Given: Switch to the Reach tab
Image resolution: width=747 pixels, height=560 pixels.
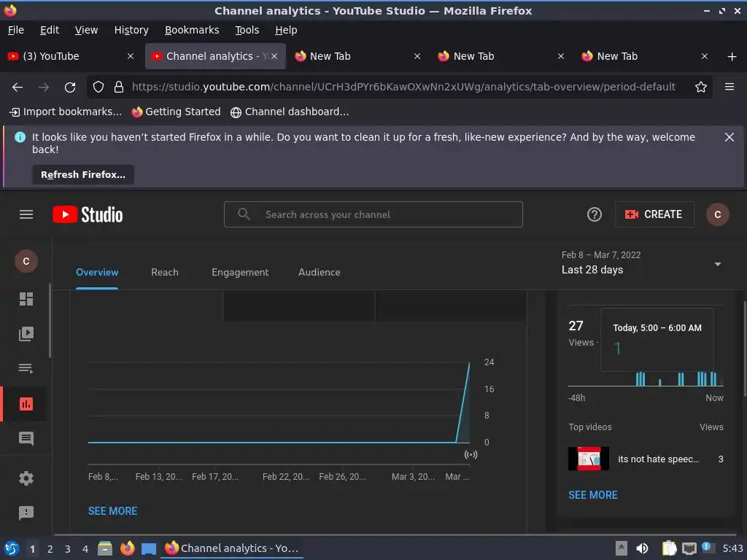Looking at the screenshot, I should 165,273.
